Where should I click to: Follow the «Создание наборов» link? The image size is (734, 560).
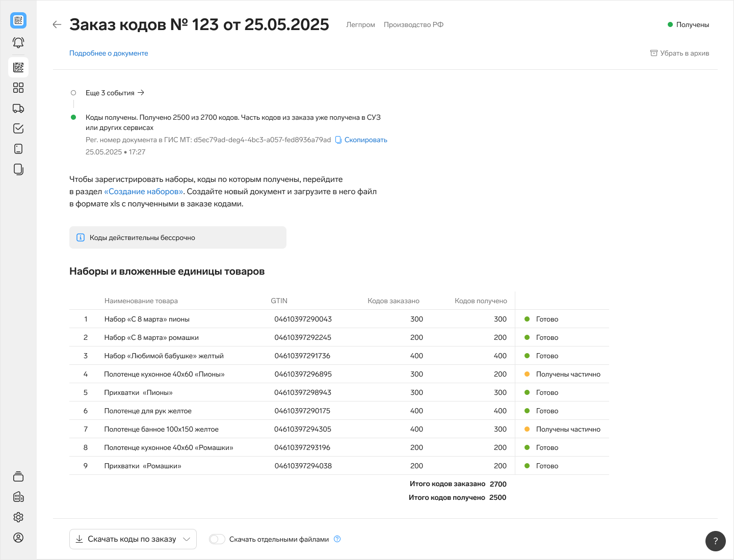point(144,192)
